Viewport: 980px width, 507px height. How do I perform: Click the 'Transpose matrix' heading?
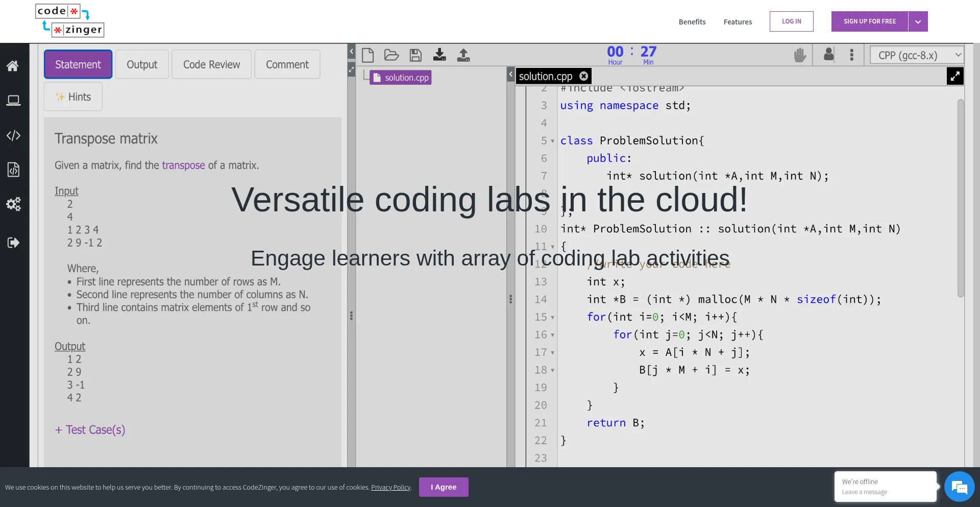click(106, 139)
